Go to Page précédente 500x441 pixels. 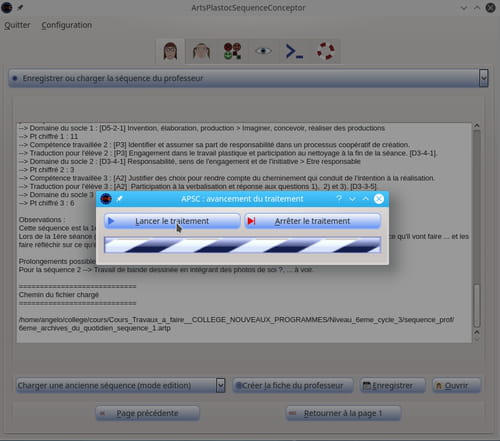[x=148, y=413]
